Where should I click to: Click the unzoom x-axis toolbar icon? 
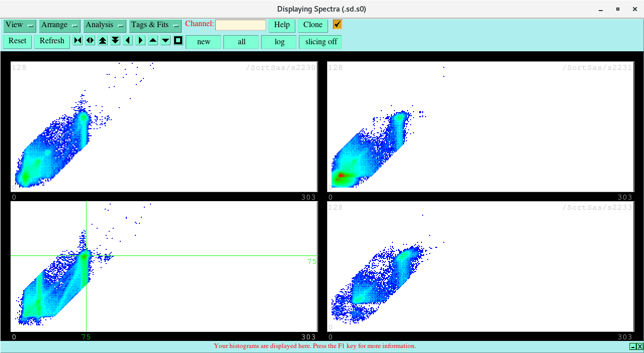(x=77, y=40)
